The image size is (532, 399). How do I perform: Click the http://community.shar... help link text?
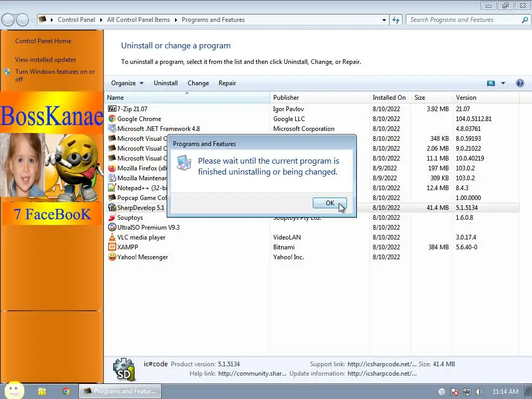click(252, 374)
